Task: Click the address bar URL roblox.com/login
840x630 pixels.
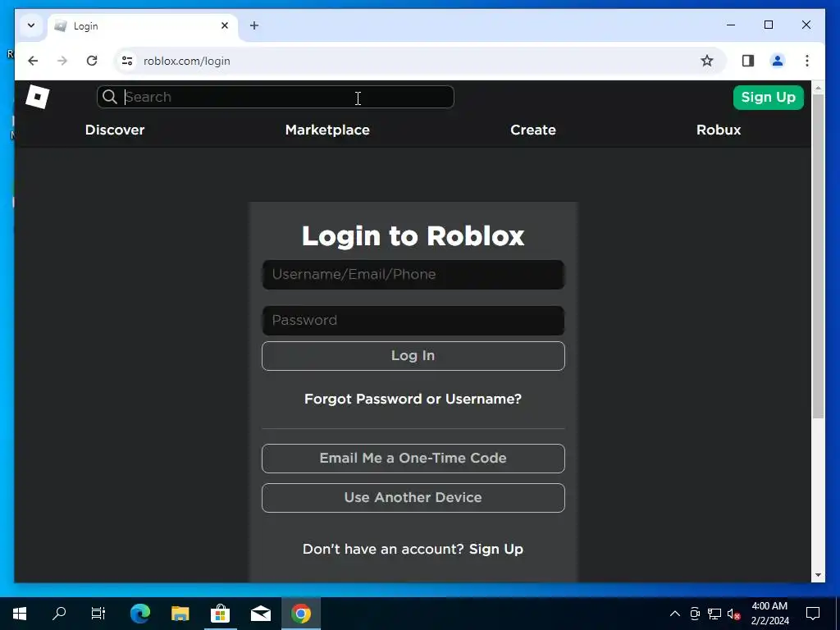Action: (x=187, y=61)
